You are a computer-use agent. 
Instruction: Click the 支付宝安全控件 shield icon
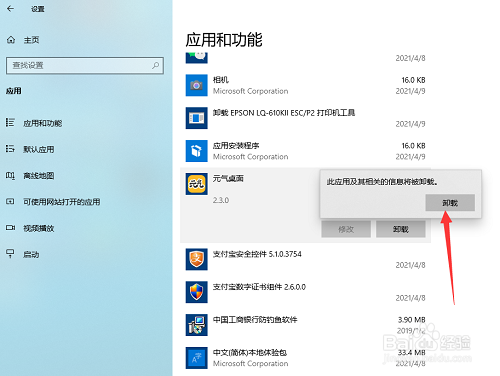point(197,259)
